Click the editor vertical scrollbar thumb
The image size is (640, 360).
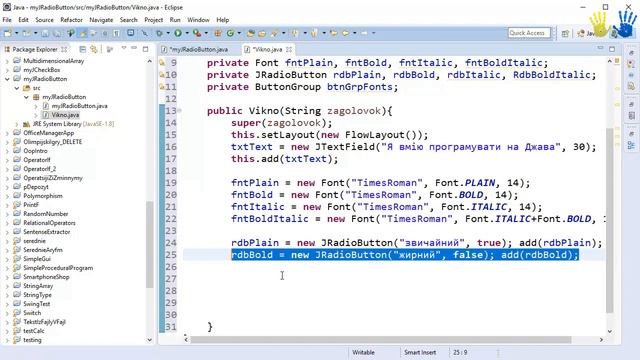tap(609, 220)
